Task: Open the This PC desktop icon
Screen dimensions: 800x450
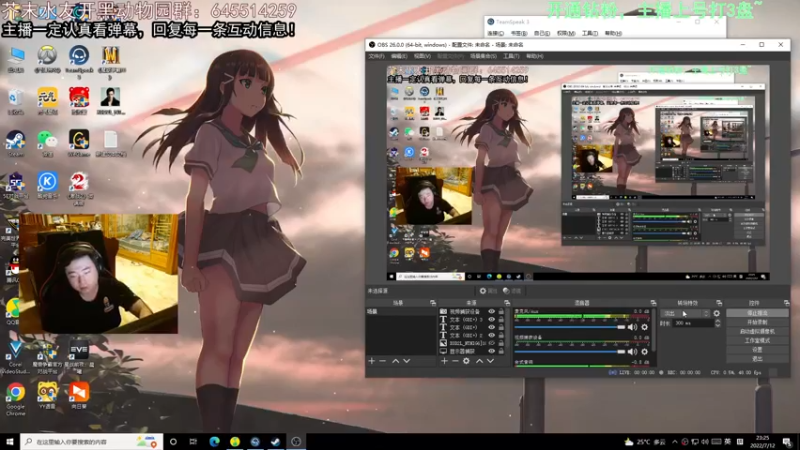Action: pyautogui.click(x=16, y=60)
